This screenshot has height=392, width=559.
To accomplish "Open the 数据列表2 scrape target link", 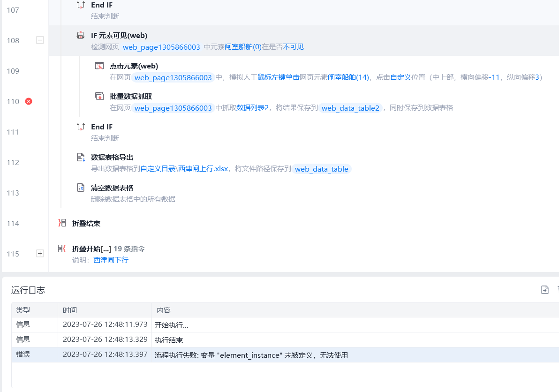I will click(x=252, y=108).
